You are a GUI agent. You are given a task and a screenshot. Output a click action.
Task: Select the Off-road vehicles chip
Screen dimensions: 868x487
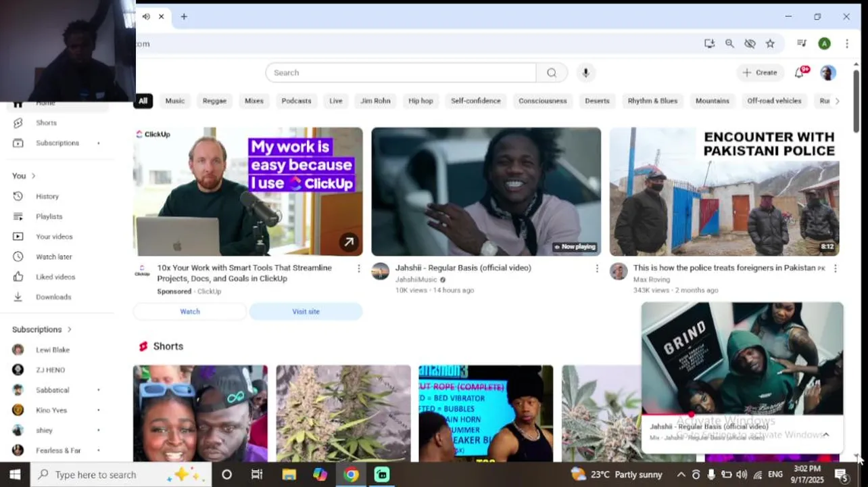click(774, 101)
